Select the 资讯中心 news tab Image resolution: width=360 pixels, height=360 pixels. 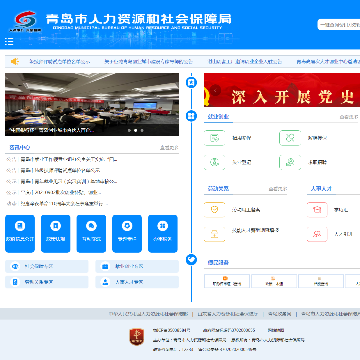[x=20, y=147]
